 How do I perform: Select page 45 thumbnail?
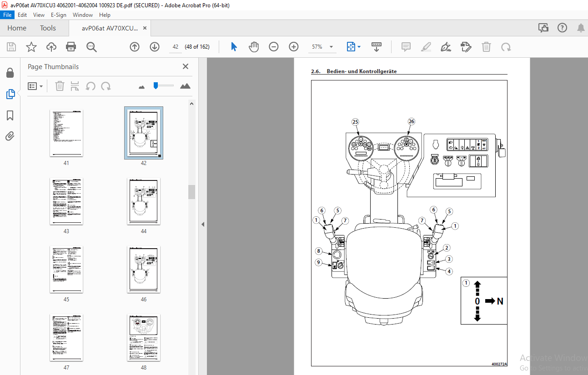click(66, 270)
